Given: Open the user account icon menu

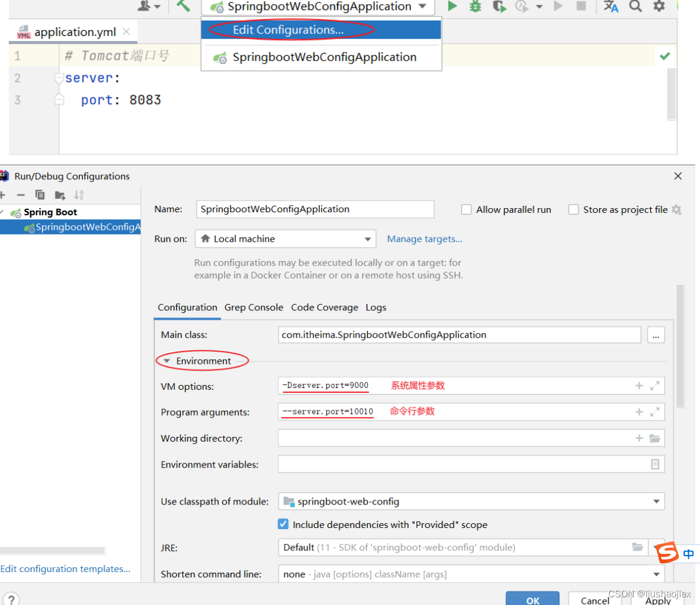Looking at the screenshot, I should click(149, 6).
